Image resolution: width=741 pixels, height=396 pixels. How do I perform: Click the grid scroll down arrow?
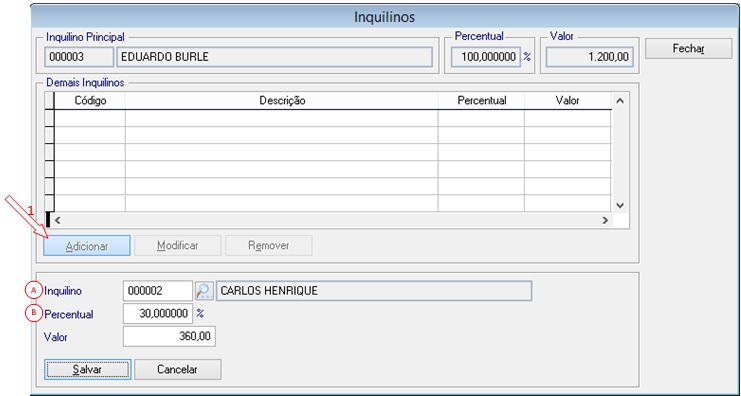pyautogui.click(x=620, y=206)
